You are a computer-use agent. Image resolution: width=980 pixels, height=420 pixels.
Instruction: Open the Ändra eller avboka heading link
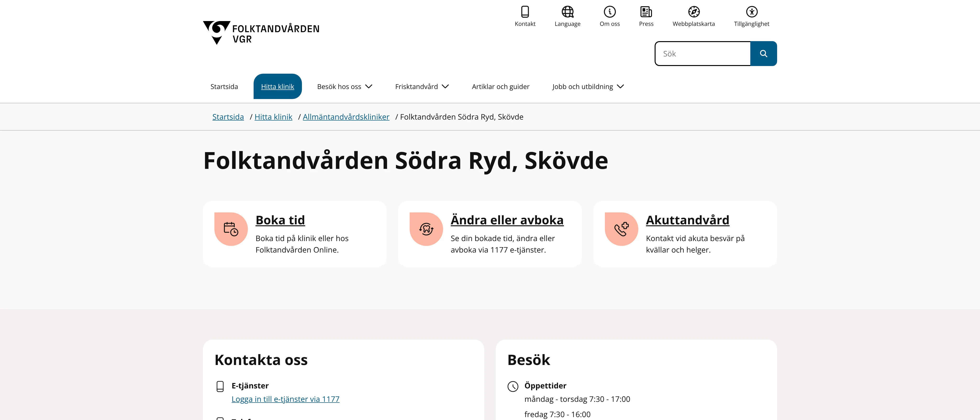coord(507,220)
